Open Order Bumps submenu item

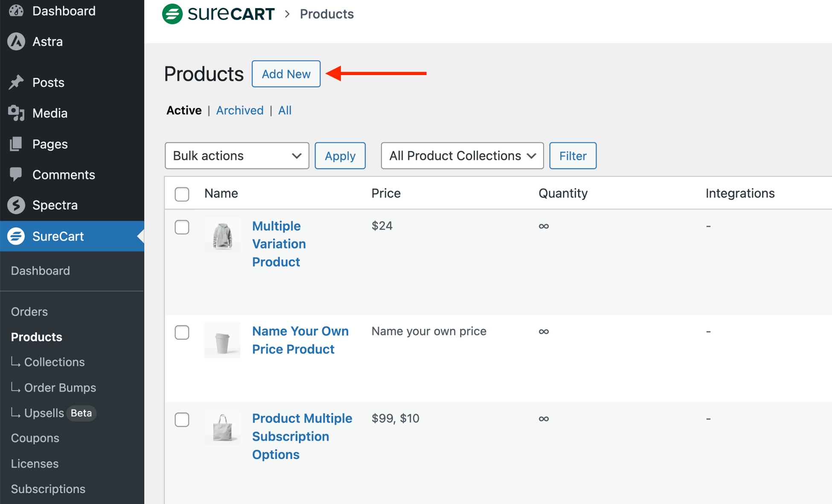[x=60, y=388]
